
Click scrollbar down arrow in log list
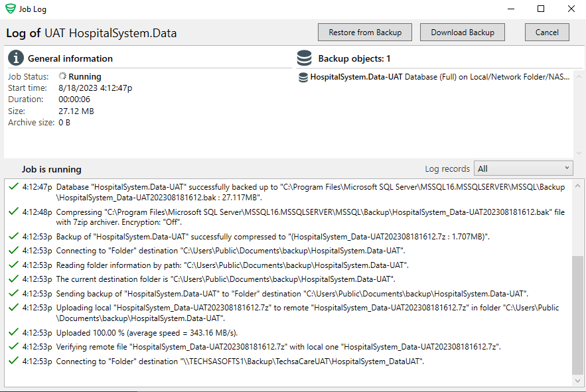[577, 381]
